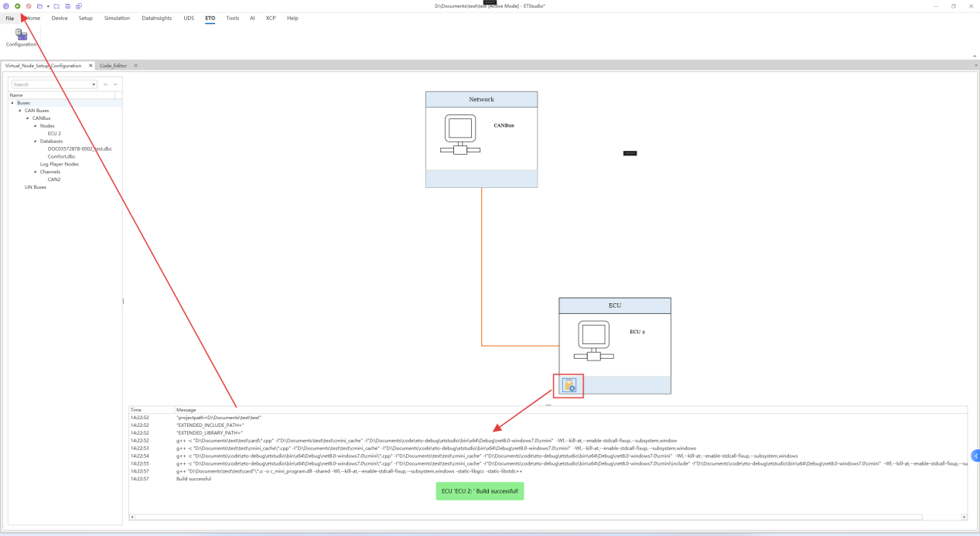Screen dimensions: 980x536
Task: Click the blue side-panel arrow on right edge
Action: coord(975,456)
